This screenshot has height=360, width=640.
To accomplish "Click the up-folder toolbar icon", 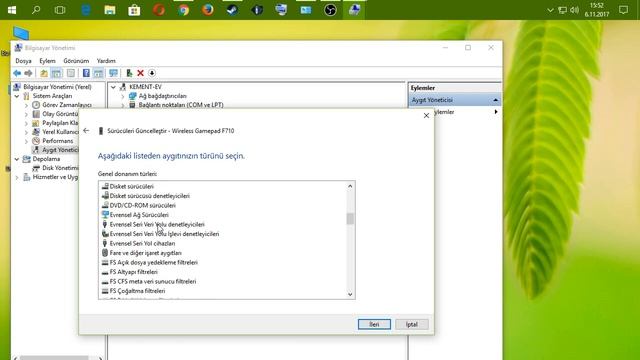I will point(44,73).
